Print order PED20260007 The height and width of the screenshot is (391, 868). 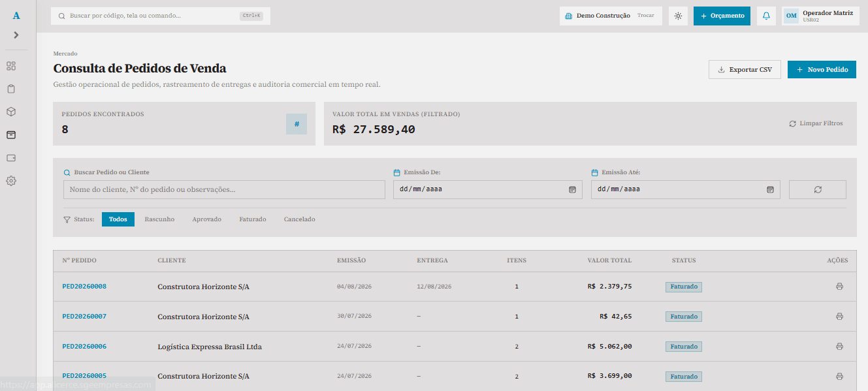839,317
